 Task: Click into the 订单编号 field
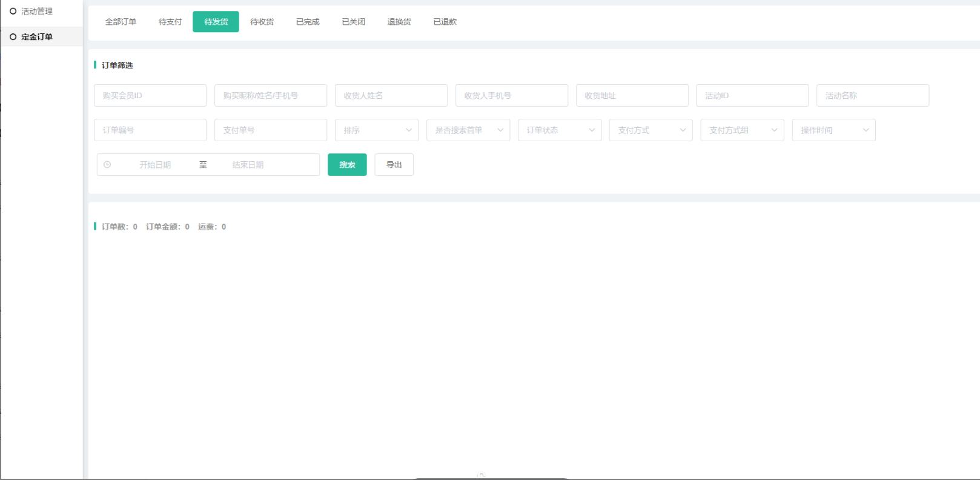coord(150,130)
